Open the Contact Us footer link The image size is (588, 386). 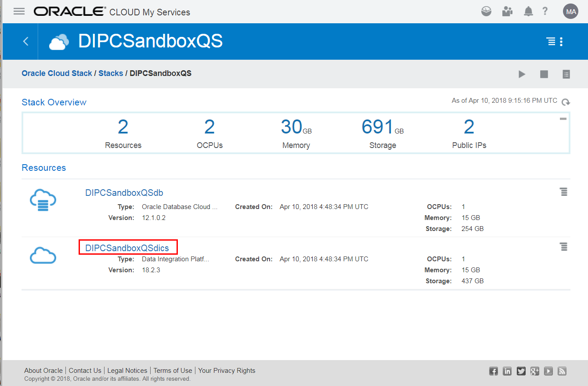[85, 371]
